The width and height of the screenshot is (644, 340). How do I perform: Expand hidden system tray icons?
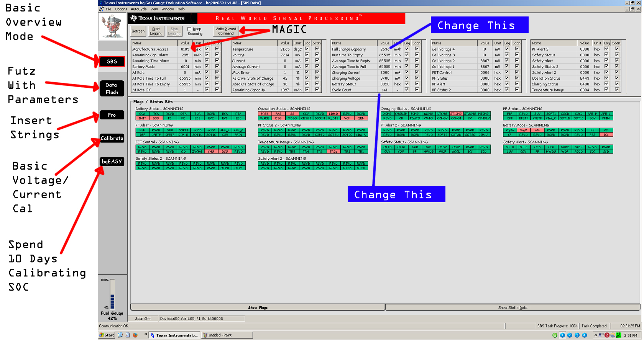coord(595,335)
